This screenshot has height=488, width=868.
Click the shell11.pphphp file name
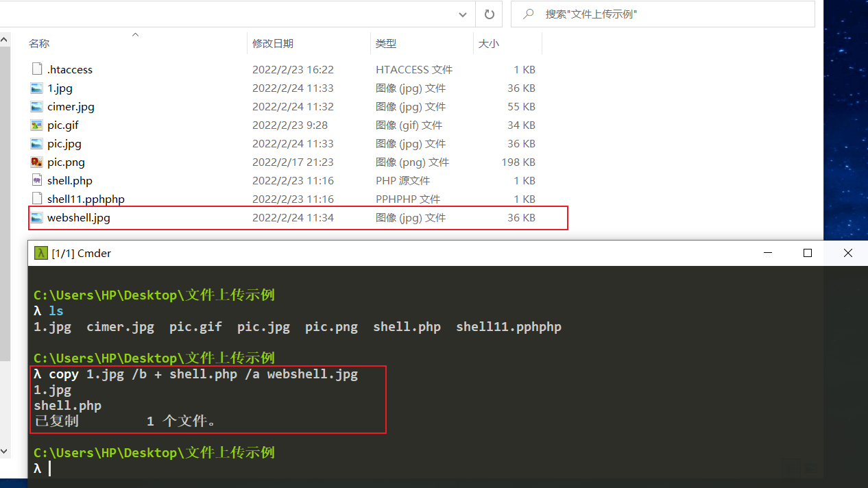86,199
